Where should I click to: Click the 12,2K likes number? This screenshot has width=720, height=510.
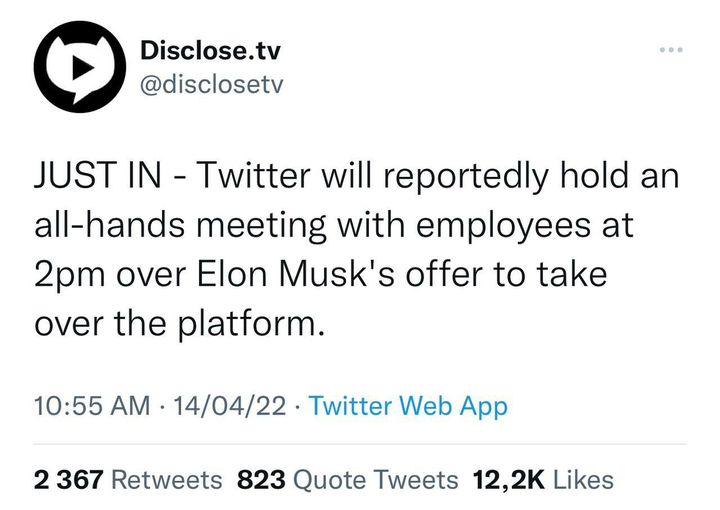[x=509, y=480]
